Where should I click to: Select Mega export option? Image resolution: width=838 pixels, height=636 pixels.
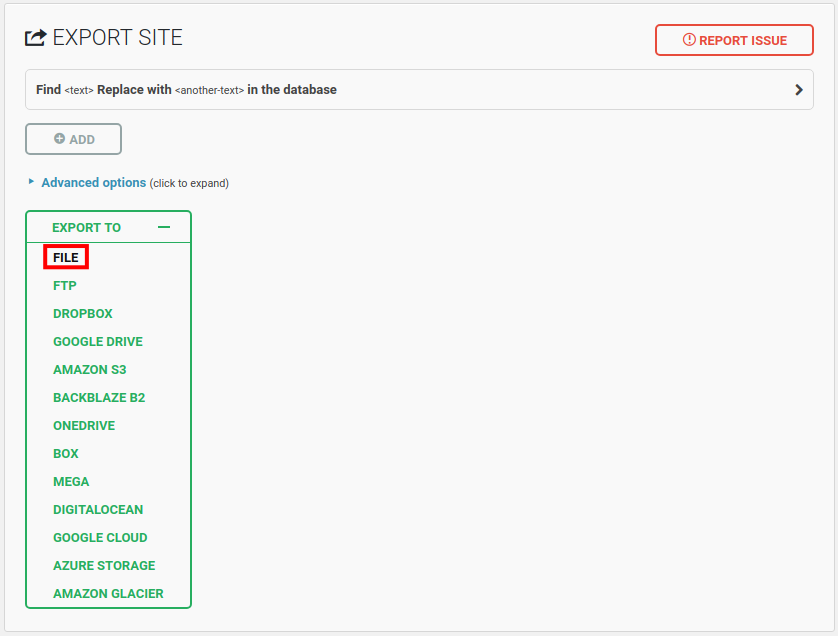tap(71, 482)
